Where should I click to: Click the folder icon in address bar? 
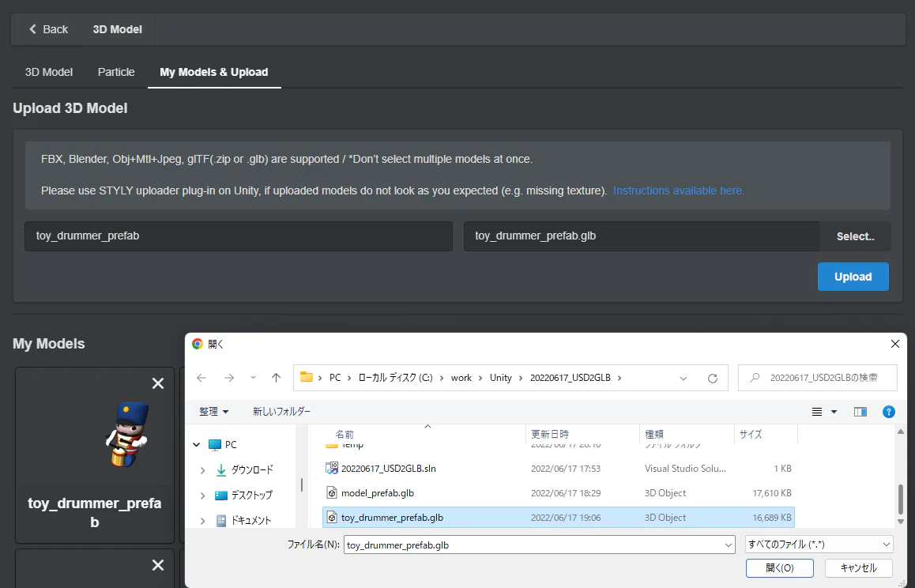307,377
